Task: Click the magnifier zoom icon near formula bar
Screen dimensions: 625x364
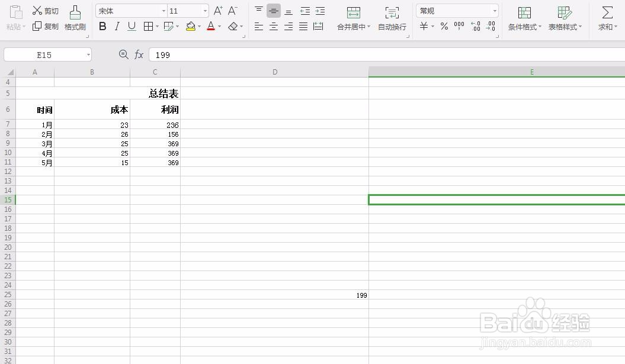Action: [123, 54]
